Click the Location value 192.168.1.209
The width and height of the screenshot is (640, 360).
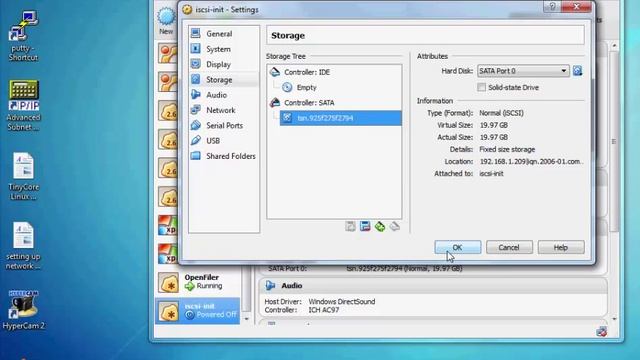(x=531, y=162)
